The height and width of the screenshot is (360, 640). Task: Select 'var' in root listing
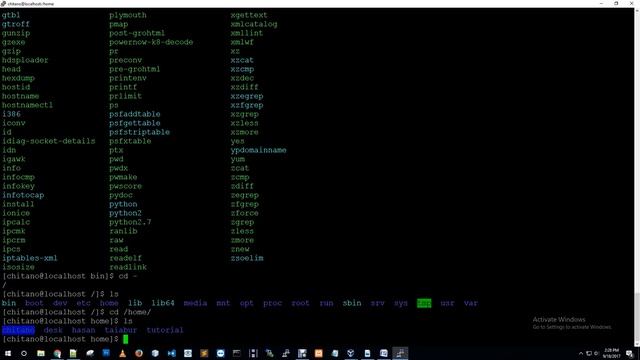click(471, 303)
